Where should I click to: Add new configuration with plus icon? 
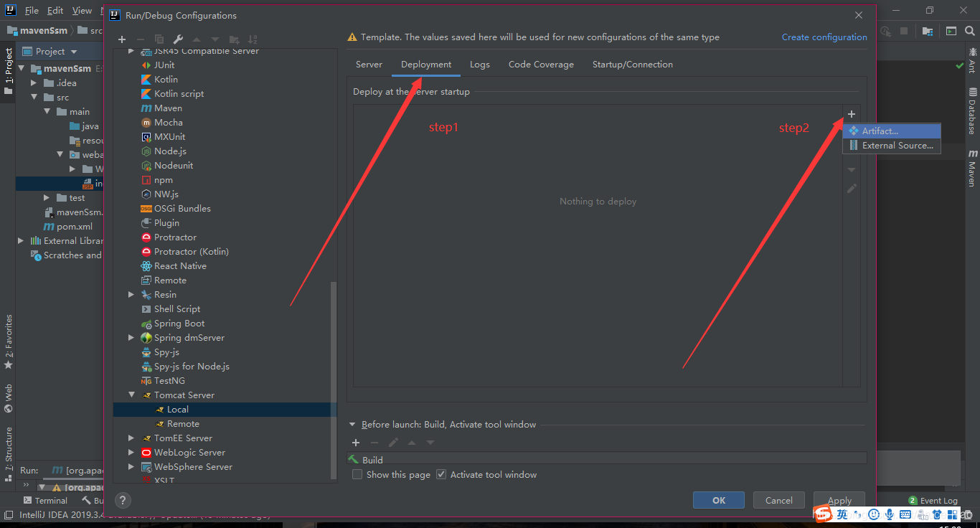(122, 39)
